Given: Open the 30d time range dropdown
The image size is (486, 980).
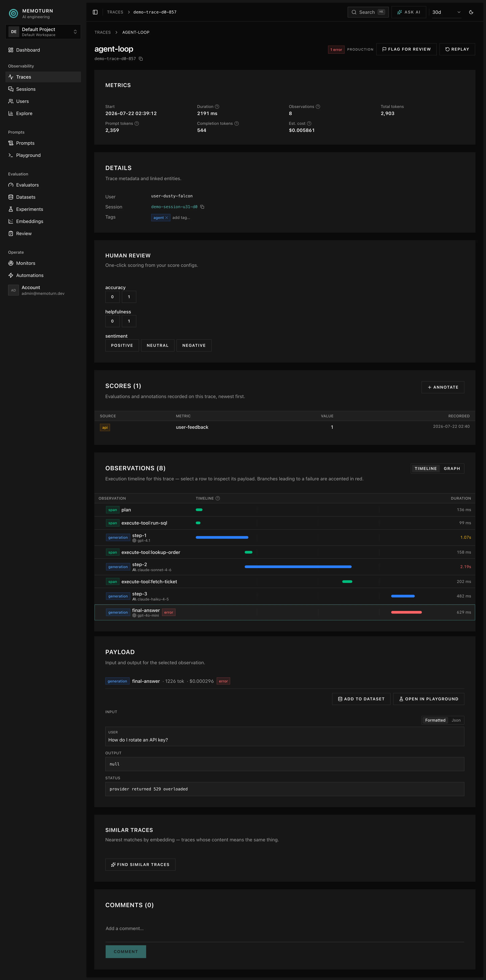Looking at the screenshot, I should 446,12.
